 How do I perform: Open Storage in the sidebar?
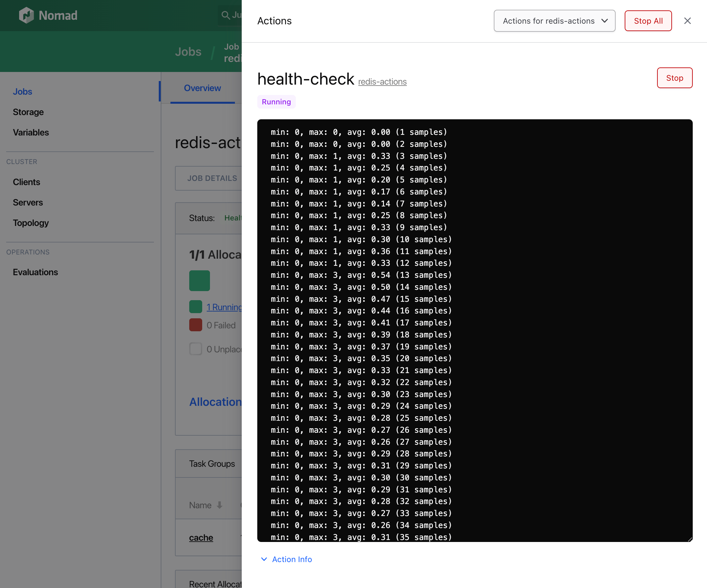(28, 112)
